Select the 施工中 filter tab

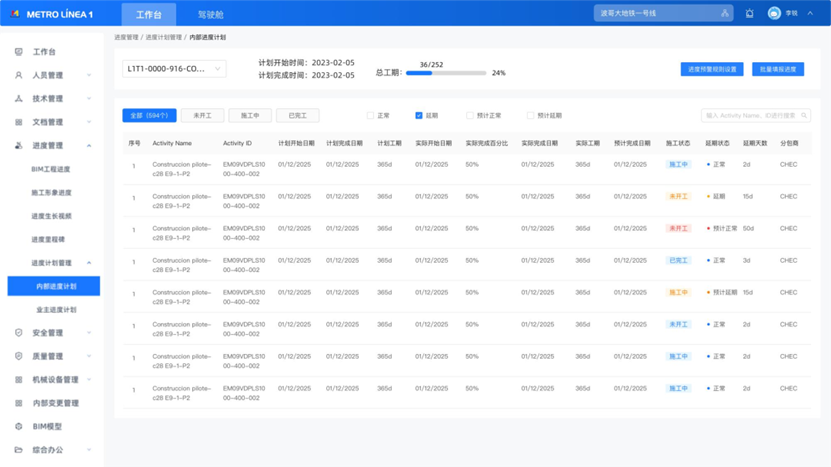pos(250,116)
